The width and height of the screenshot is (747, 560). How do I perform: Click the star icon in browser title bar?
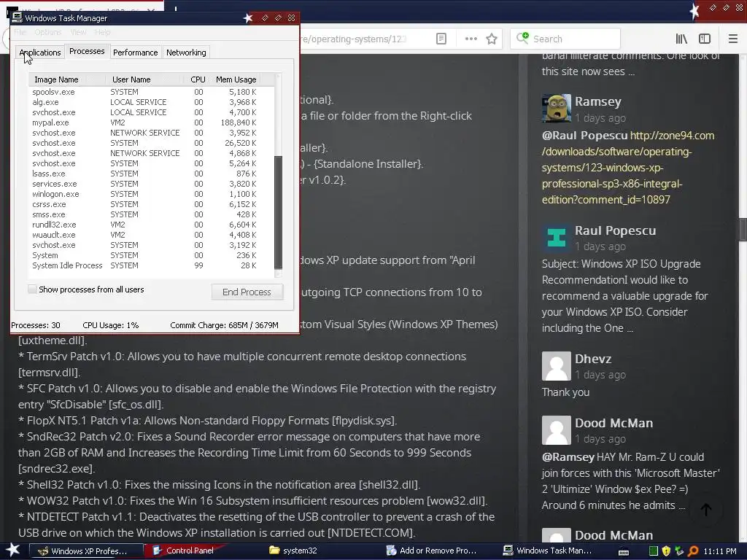(694, 10)
